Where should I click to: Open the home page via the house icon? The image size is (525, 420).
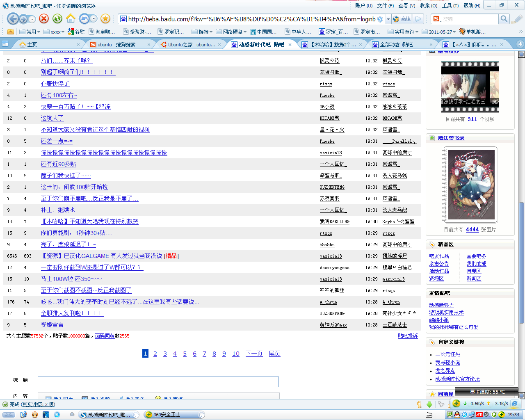click(x=71, y=18)
